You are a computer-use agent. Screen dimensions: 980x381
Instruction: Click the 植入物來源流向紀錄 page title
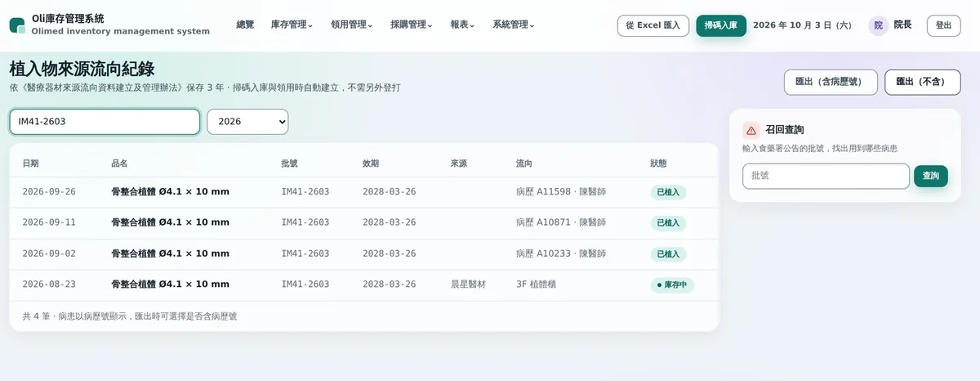[x=82, y=69]
